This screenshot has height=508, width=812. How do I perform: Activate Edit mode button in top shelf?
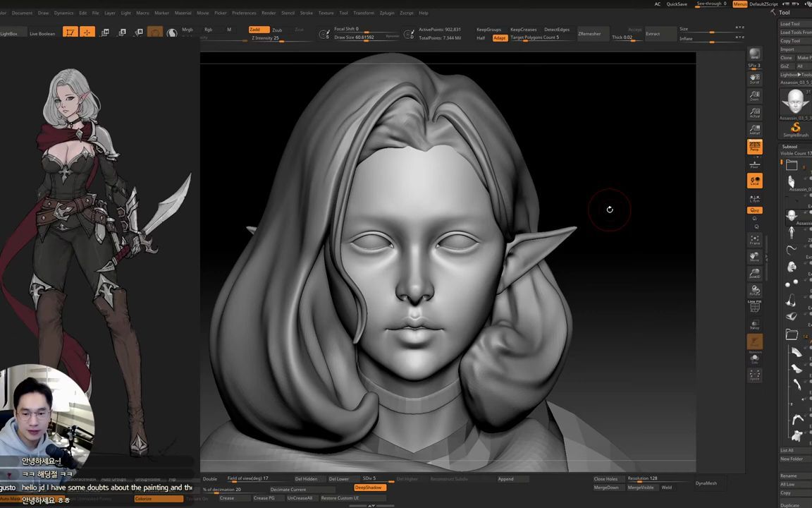pyautogui.click(x=70, y=32)
